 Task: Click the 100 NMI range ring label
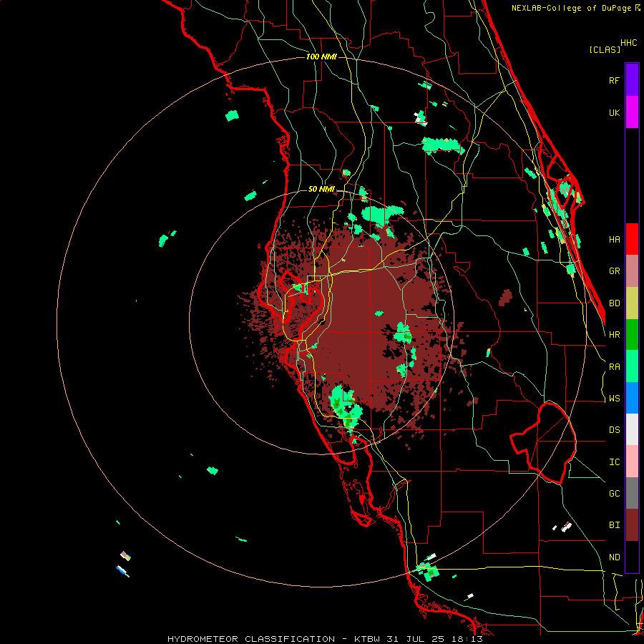pyautogui.click(x=321, y=57)
